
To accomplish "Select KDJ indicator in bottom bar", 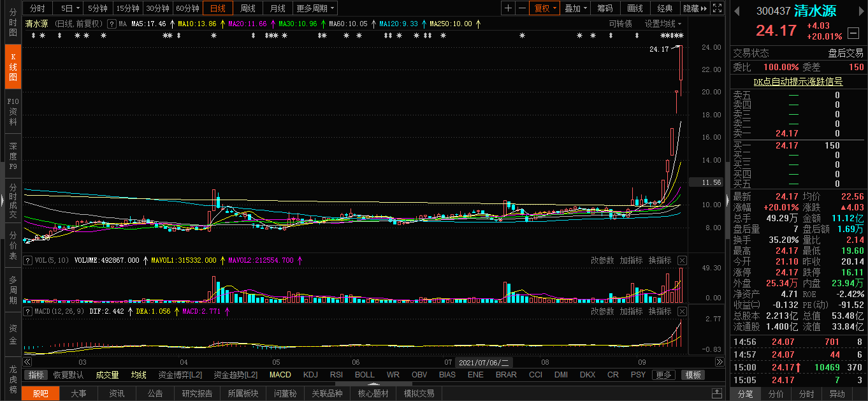I will [310, 375].
